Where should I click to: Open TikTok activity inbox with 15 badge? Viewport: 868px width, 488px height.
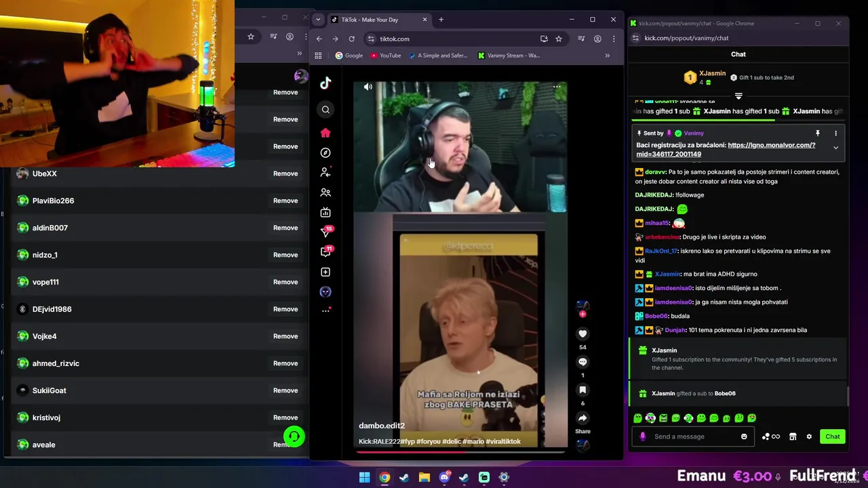pyautogui.click(x=326, y=232)
